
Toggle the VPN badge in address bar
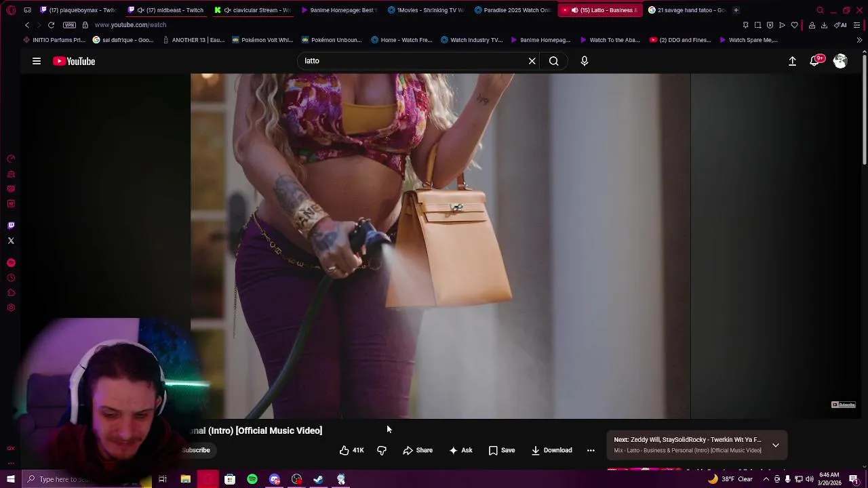pos(69,25)
